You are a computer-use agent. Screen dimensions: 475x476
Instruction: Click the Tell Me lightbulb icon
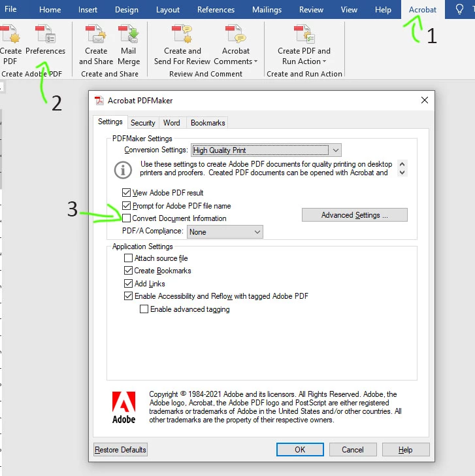point(459,9)
